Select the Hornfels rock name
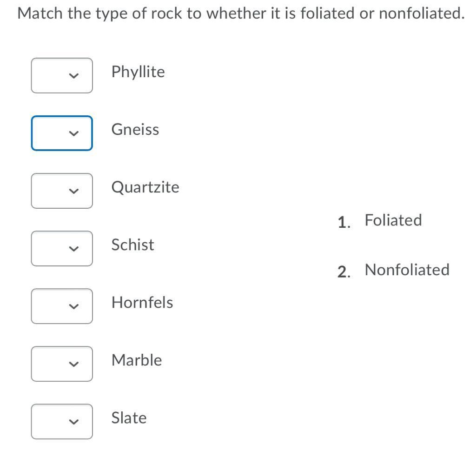This screenshot has width=476, height=450. (142, 303)
